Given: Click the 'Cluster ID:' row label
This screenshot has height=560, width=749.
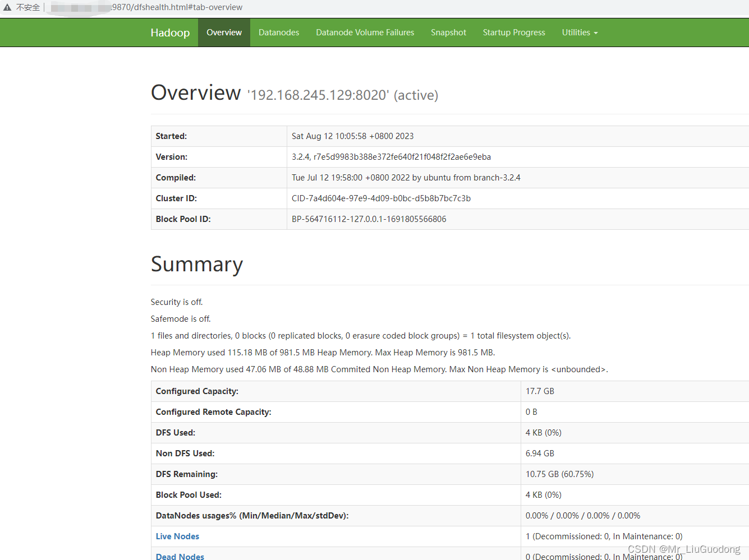Looking at the screenshot, I should pos(176,198).
